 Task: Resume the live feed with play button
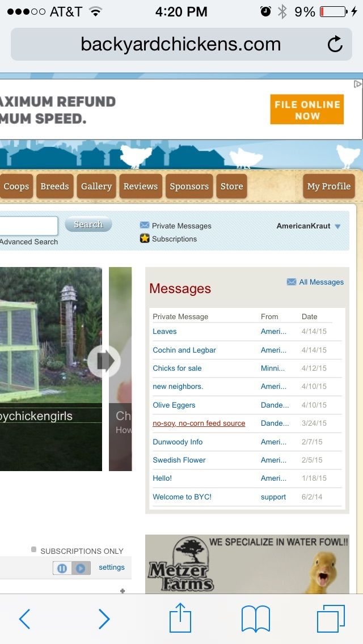81,568
